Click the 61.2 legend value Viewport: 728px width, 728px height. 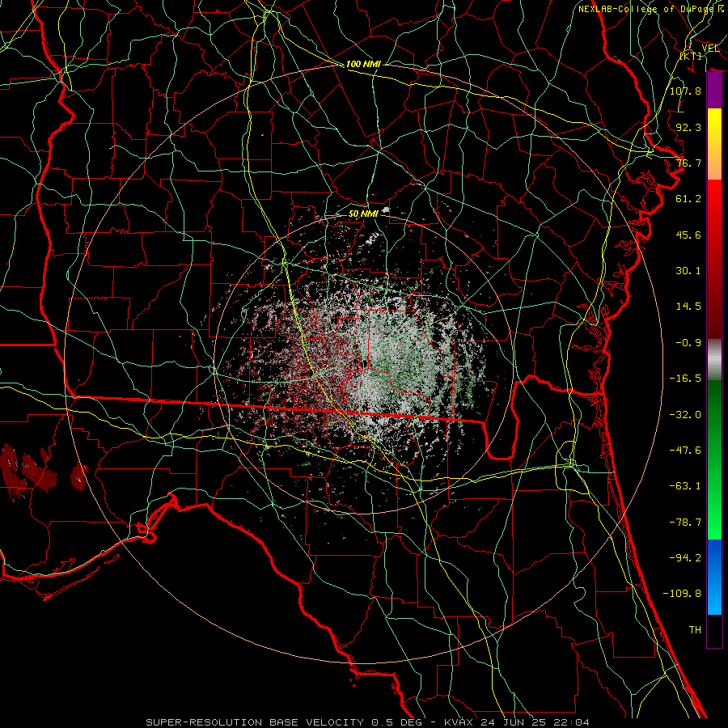click(x=688, y=199)
